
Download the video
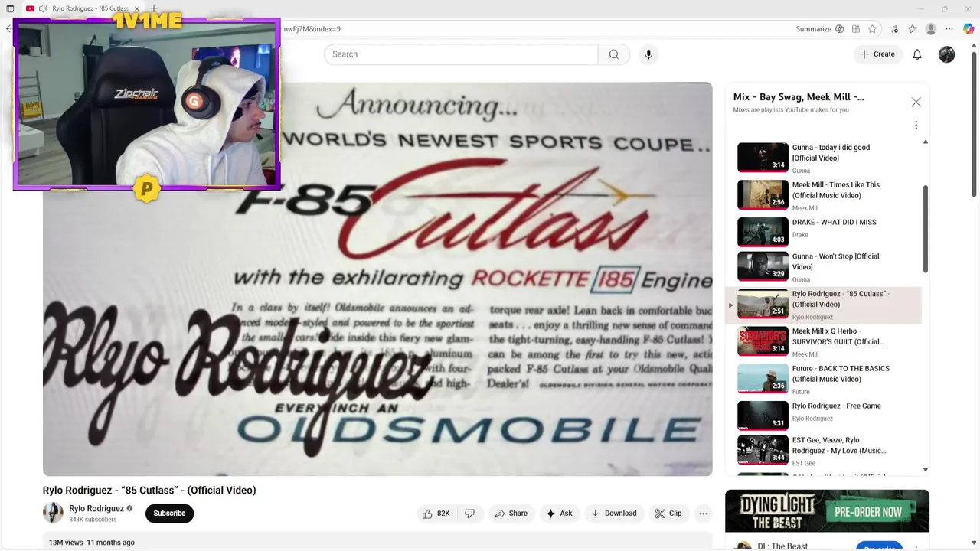pyautogui.click(x=614, y=514)
